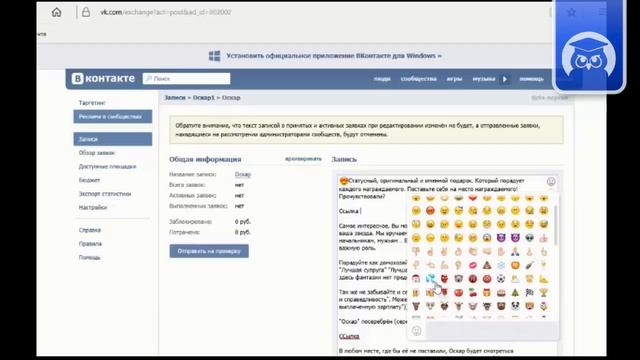This screenshot has width=640, height=360.
Task: Click 'Записи' in the breadcrumb
Action: pyautogui.click(x=175, y=98)
